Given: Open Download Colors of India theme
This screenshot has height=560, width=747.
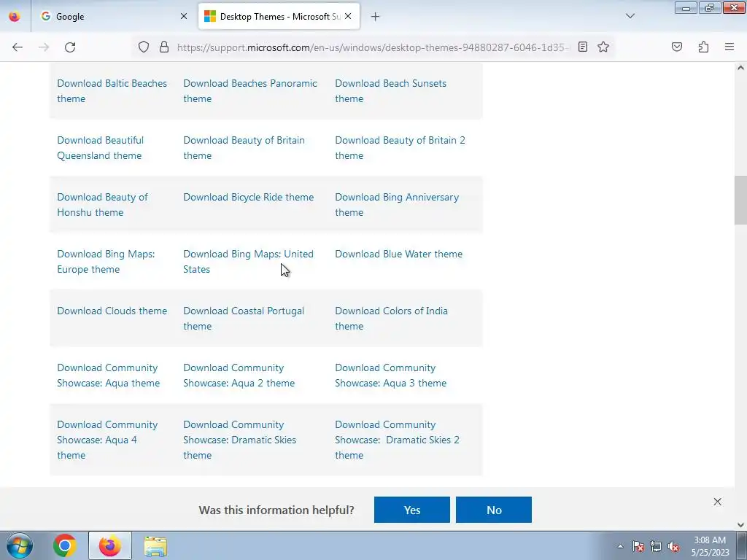Looking at the screenshot, I should click(391, 319).
